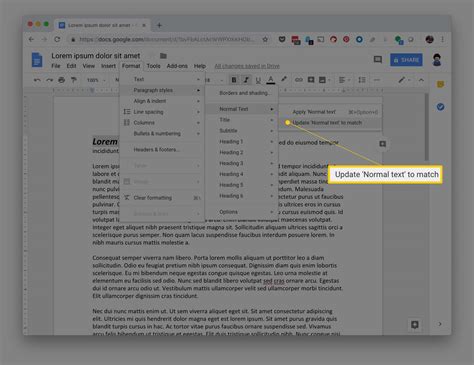Click the Move to folder icon

[x=163, y=56]
